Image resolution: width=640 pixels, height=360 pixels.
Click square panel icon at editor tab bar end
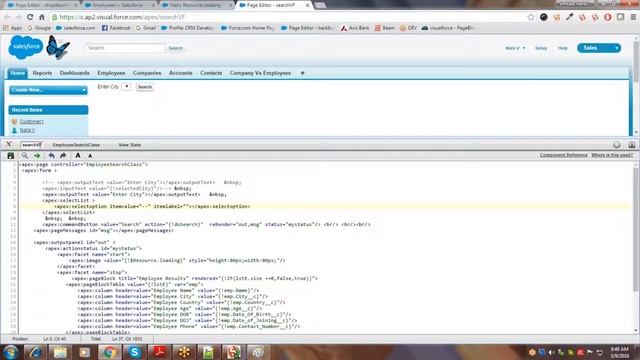pyautogui.click(x=632, y=145)
